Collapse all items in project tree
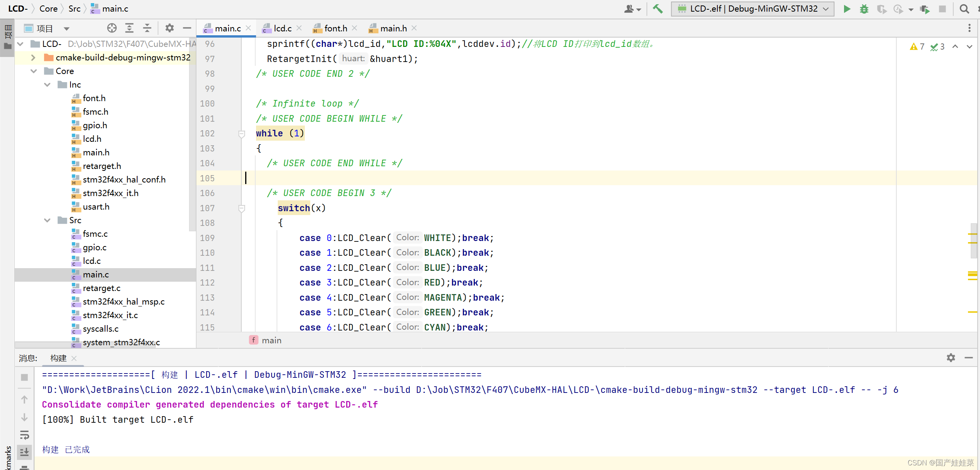This screenshot has height=470, width=980. tap(147, 28)
